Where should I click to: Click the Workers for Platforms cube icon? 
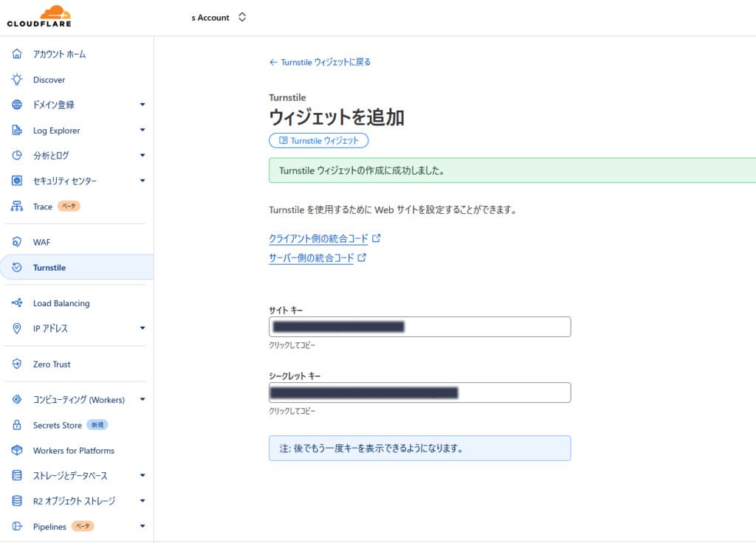click(17, 451)
